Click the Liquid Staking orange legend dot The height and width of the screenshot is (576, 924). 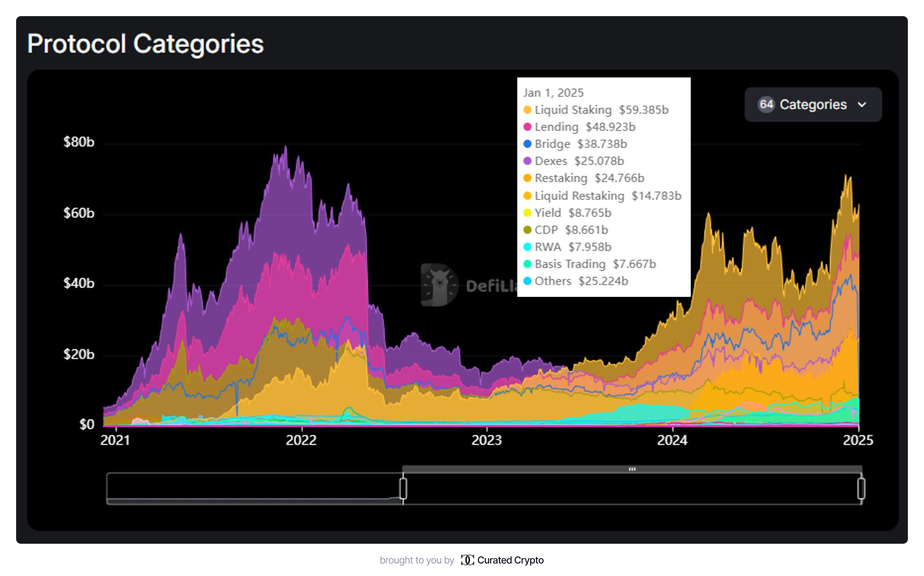click(527, 110)
